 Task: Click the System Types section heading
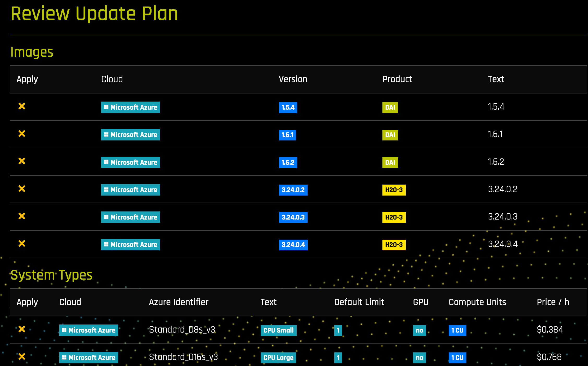51,275
